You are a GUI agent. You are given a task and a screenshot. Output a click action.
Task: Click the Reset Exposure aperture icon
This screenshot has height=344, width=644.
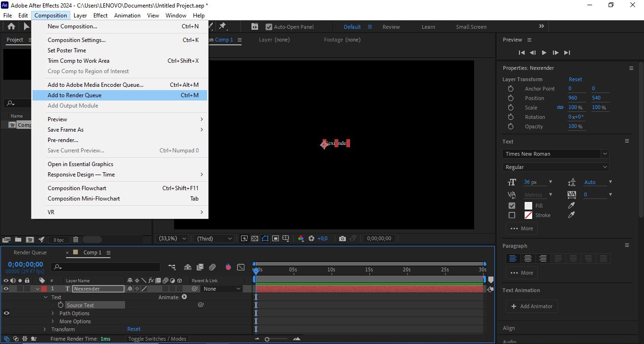tap(310, 238)
